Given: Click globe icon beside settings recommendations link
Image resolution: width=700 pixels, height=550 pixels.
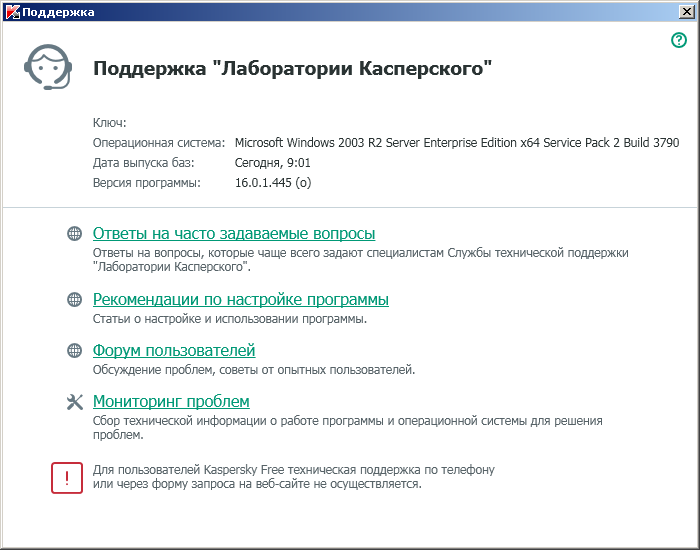Looking at the screenshot, I should [75, 299].
